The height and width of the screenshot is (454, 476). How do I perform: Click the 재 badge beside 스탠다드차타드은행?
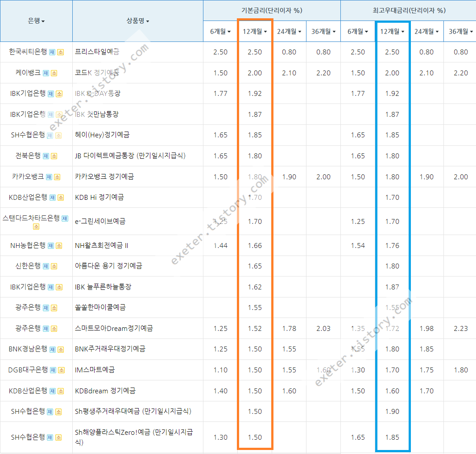65,219
